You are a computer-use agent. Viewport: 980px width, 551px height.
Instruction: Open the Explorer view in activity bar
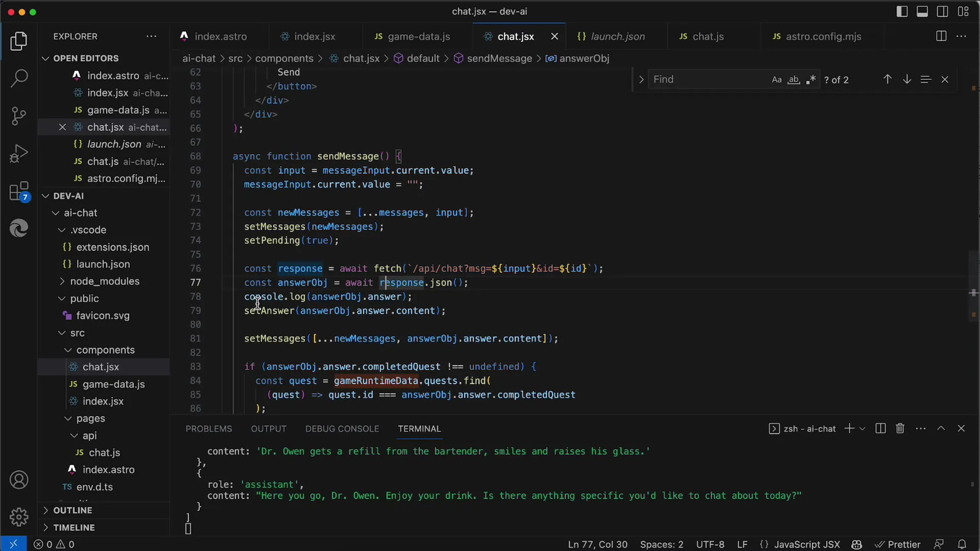[x=19, y=41]
